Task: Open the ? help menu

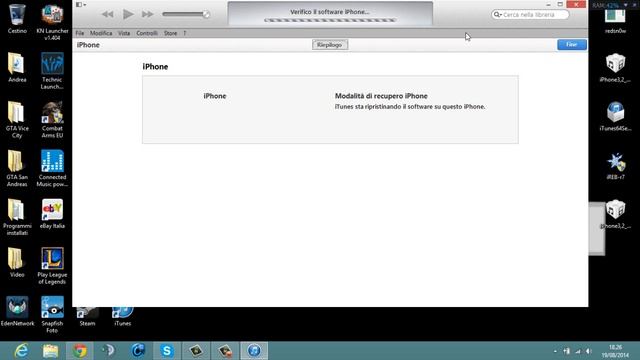Action: 184,33
